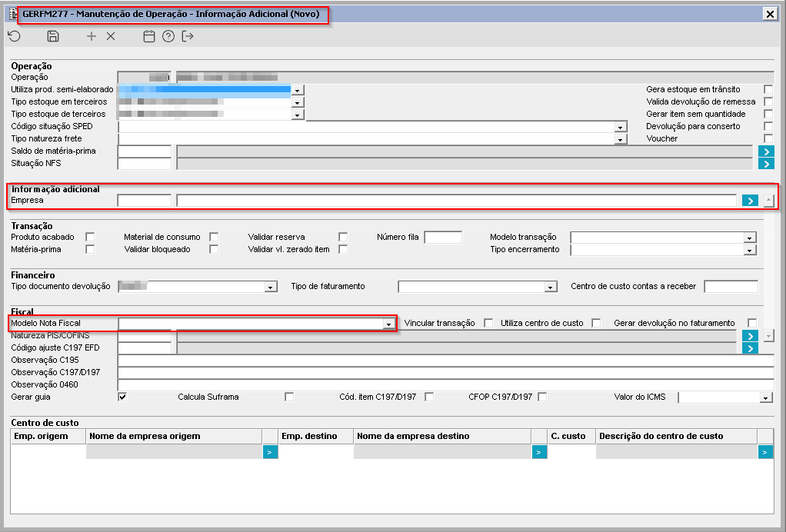Image resolution: width=786 pixels, height=532 pixels.
Task: Enable Gerar item sem quantidade
Action: 768,114
